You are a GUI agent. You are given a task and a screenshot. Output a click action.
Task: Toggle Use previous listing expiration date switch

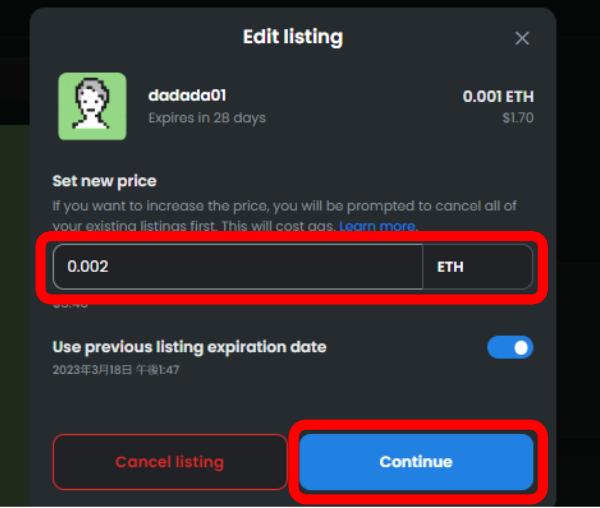tap(510, 347)
